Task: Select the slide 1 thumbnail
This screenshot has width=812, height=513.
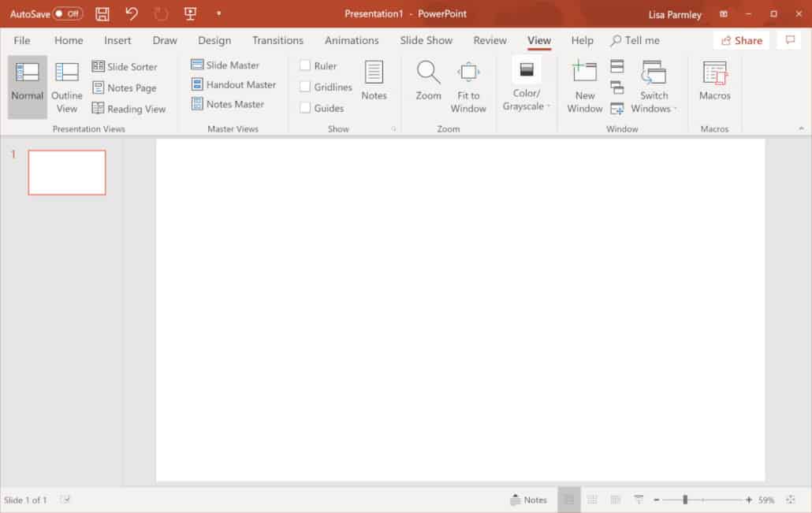Action: tap(67, 172)
